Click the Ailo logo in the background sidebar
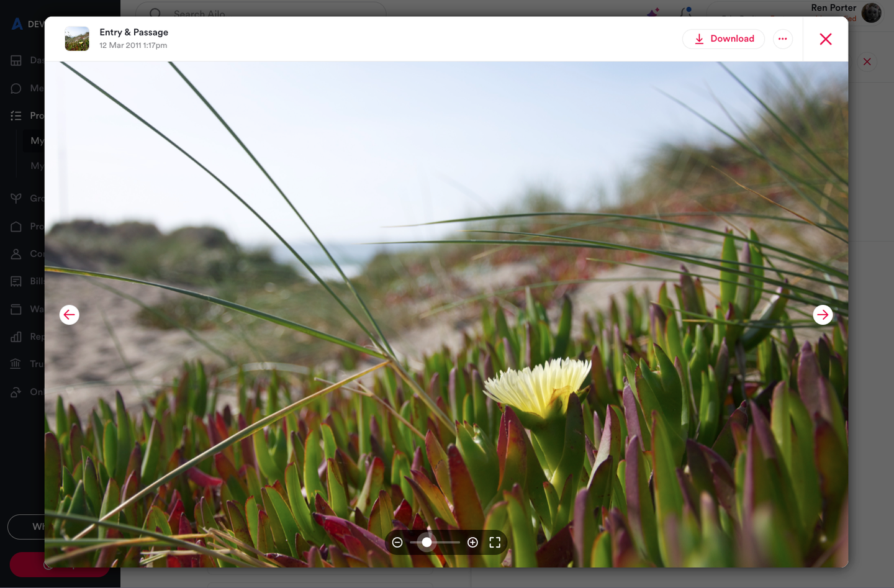Screen dimensions: 894x588 17,24
